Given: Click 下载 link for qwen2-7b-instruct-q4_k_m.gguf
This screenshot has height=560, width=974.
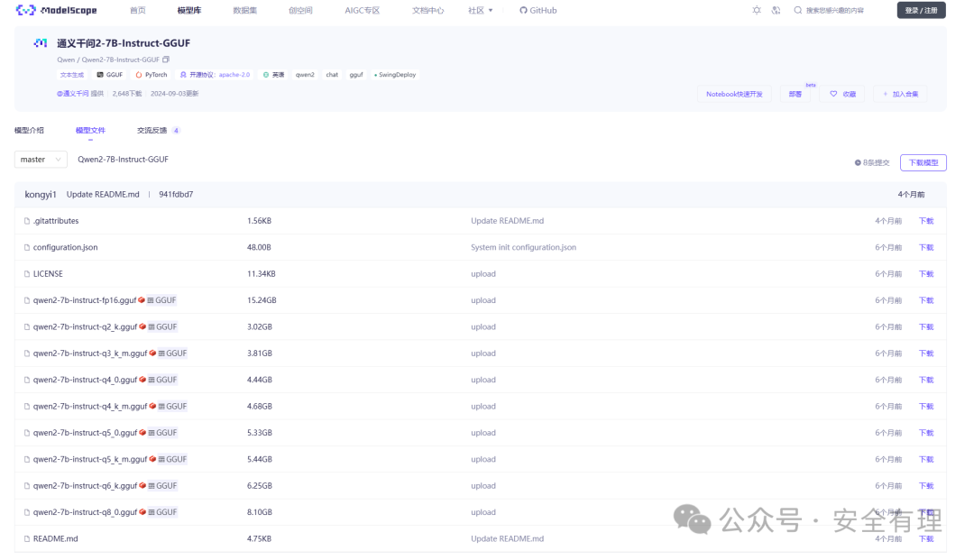Looking at the screenshot, I should (926, 406).
